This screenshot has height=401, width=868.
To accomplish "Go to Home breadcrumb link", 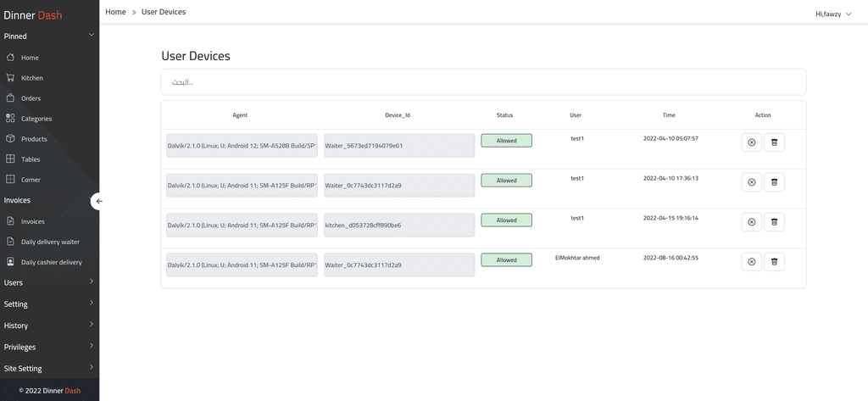I will pyautogui.click(x=115, y=12).
